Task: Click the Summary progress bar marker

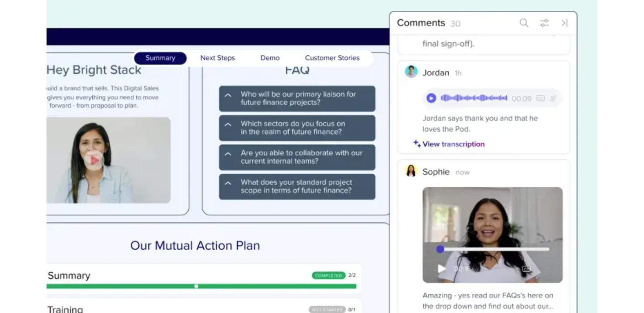Action: tap(196, 286)
